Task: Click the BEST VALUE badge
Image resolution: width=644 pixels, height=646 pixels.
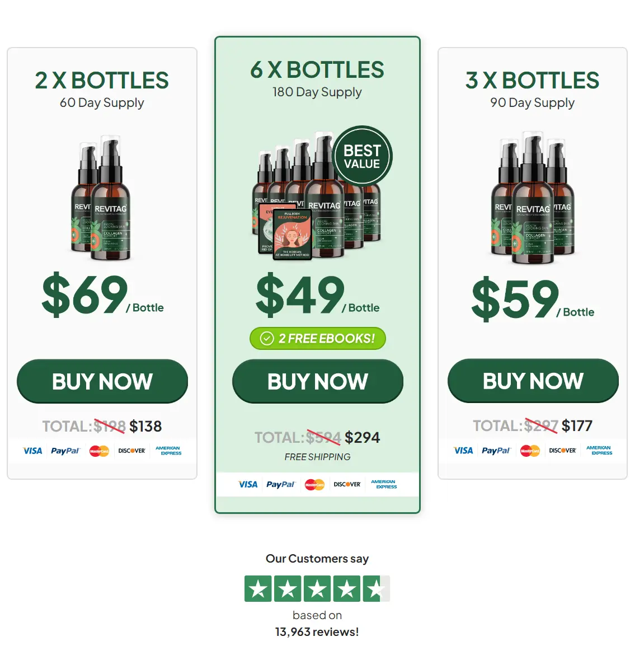Action: 362,156
